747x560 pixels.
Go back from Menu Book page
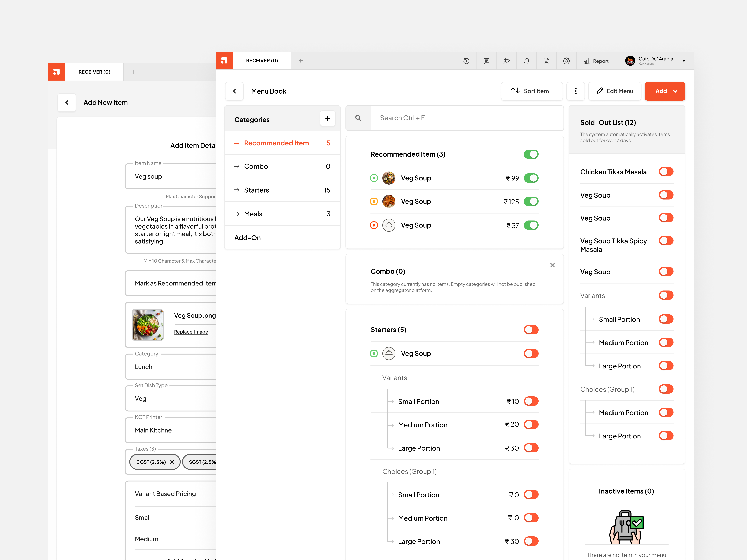(234, 91)
